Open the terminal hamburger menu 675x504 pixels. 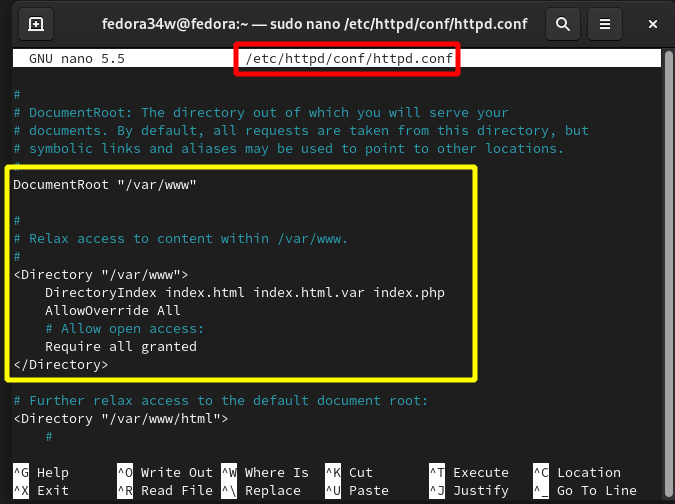tap(604, 23)
